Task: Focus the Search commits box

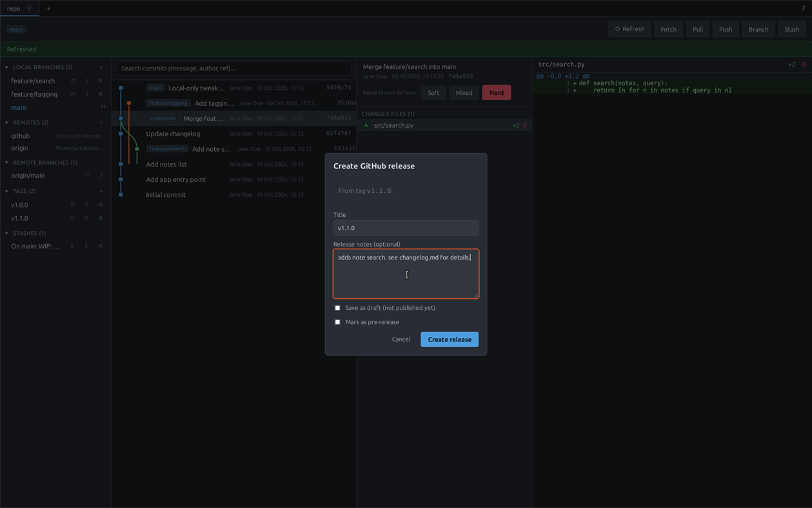Action: [234, 68]
